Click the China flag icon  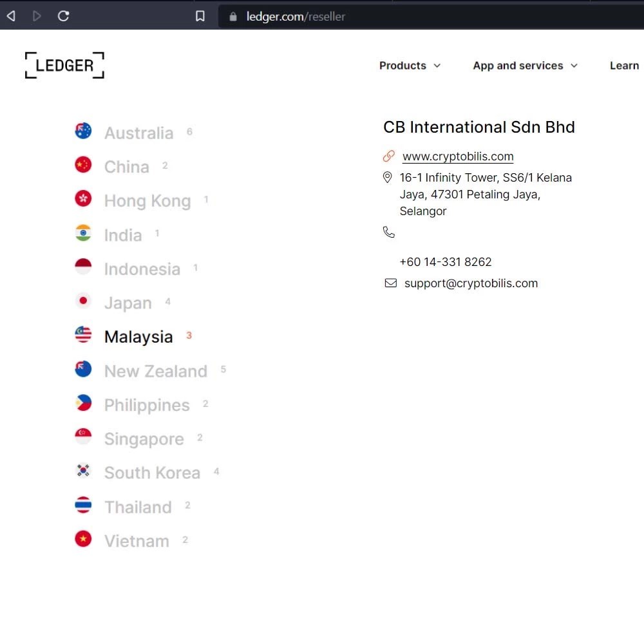pos(83,165)
